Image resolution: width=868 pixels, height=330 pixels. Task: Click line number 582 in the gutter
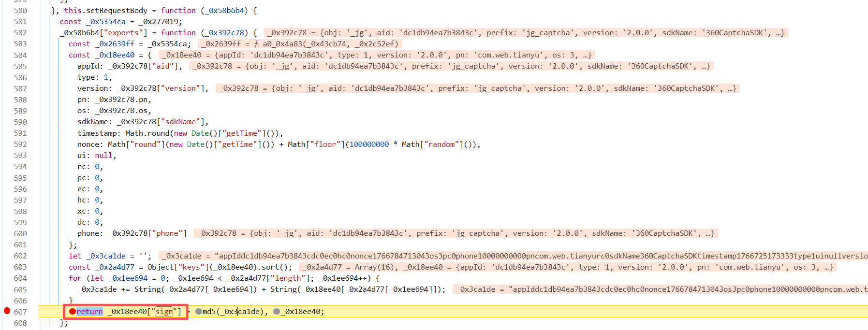20,33
